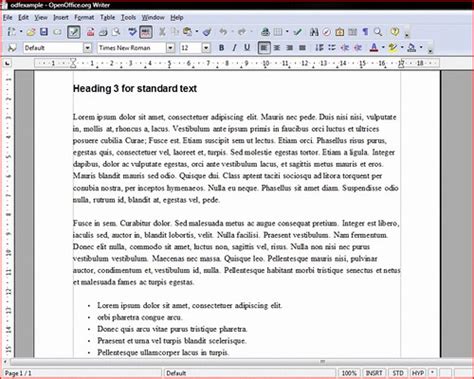
Task: Open the New document dropdown arrow
Action: coord(21,32)
